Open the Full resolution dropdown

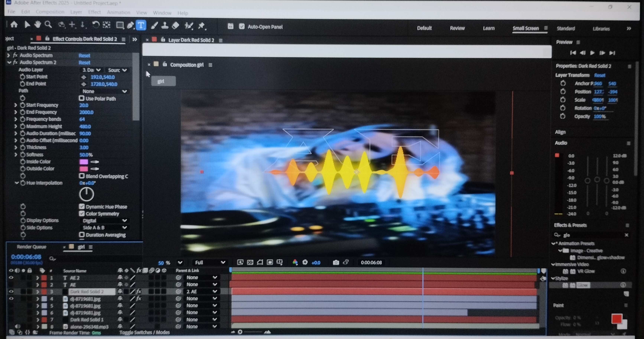[x=209, y=262]
